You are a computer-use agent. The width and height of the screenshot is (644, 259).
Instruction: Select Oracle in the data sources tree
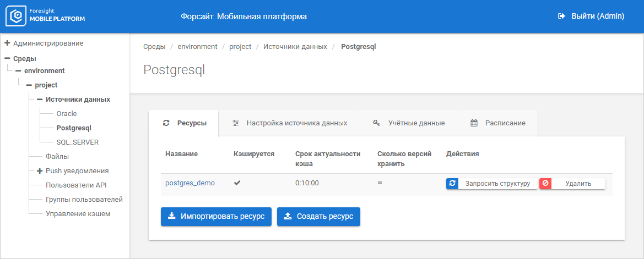tap(67, 114)
